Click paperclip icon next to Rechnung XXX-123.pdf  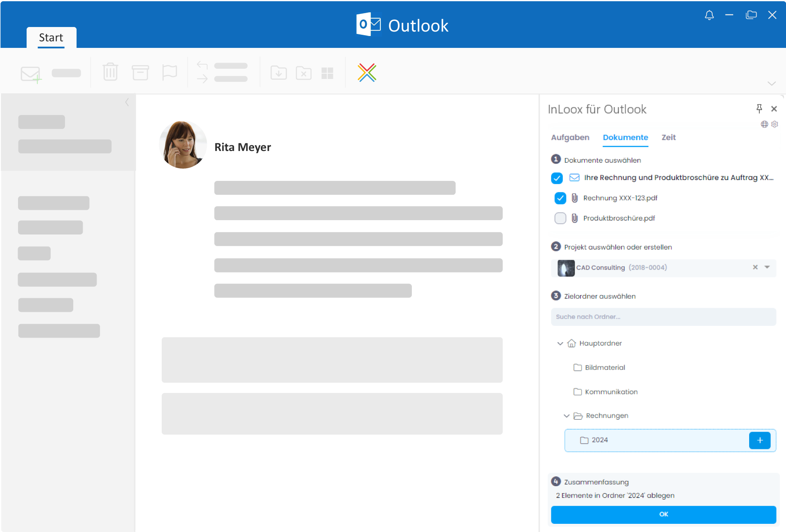(575, 198)
